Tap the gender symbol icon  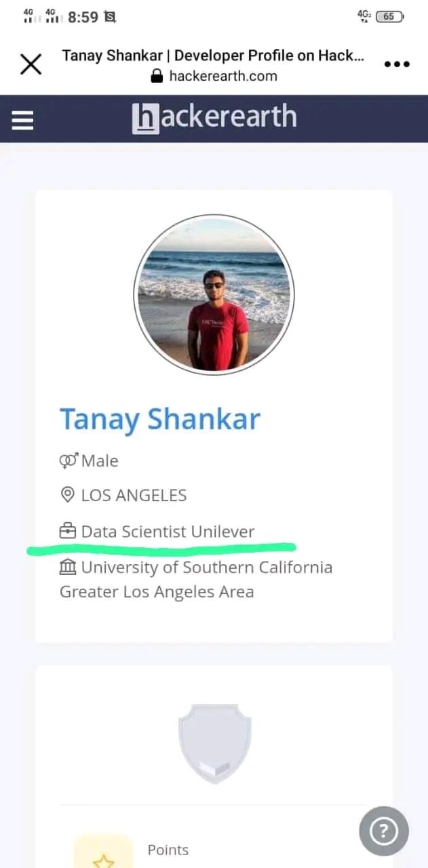click(x=69, y=461)
